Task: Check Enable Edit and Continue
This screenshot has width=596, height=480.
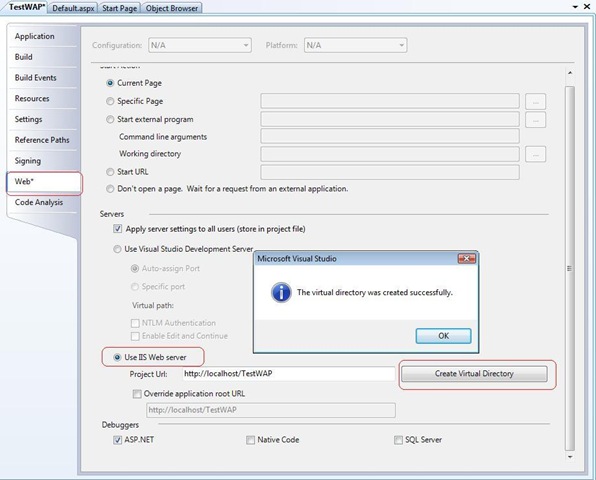Action: [135, 336]
